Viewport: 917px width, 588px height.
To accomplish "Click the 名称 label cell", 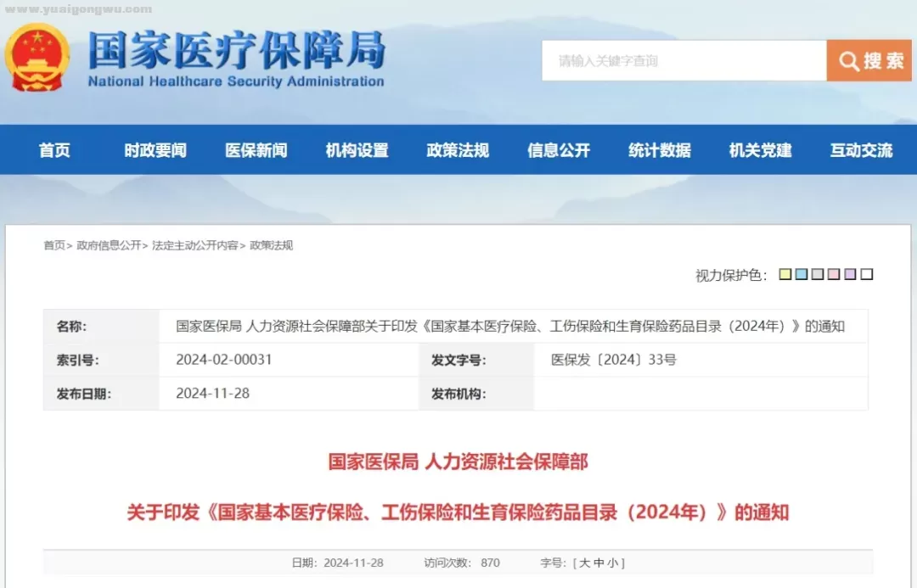I will tap(101, 326).
